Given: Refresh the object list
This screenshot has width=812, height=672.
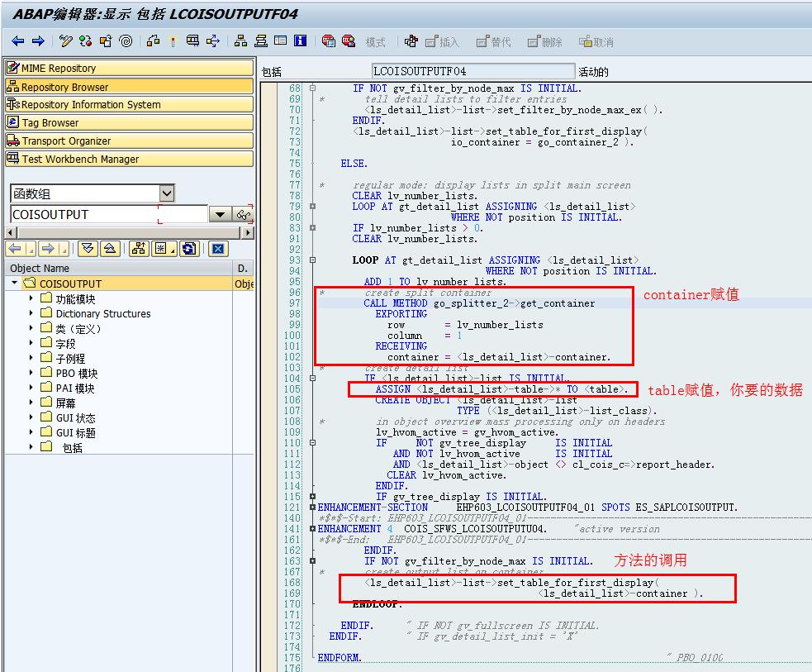Looking at the screenshot, I should click(189, 250).
